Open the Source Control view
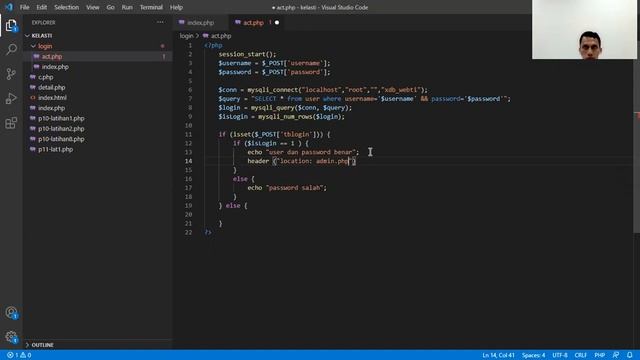 (x=11, y=74)
